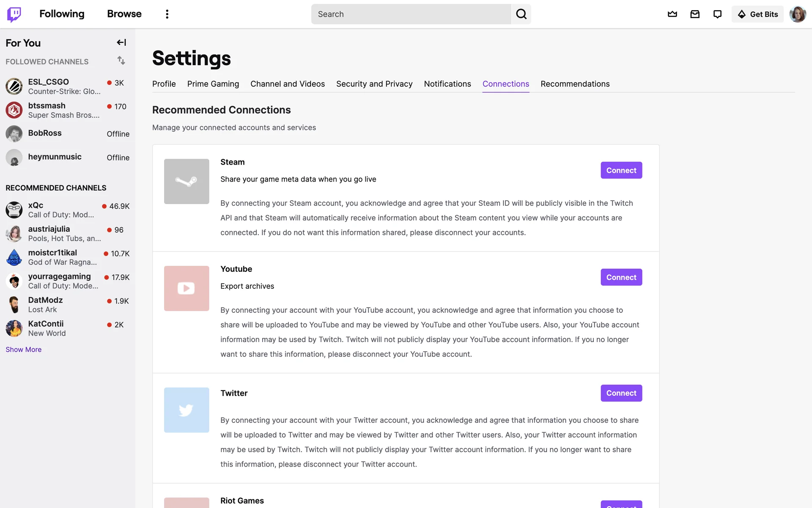Open the Notifications settings tab
This screenshot has width=812, height=508.
(447, 84)
